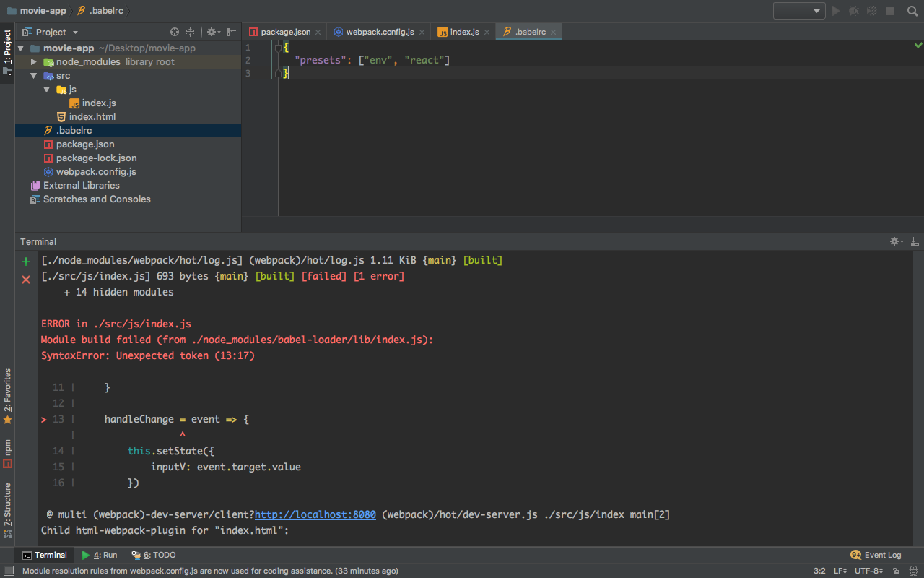The height and width of the screenshot is (578, 924).
Task: Click the green inspection checkmark in editor
Action: (918, 46)
